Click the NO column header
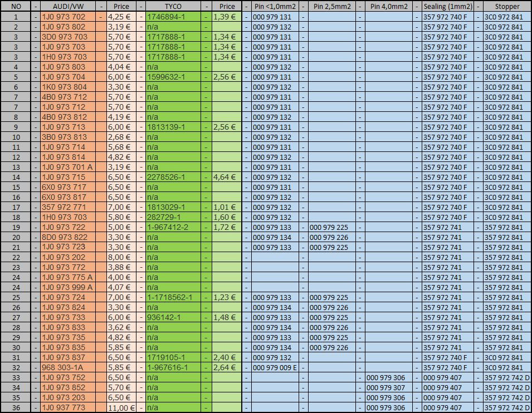532x413 pixels. (x=16, y=7)
